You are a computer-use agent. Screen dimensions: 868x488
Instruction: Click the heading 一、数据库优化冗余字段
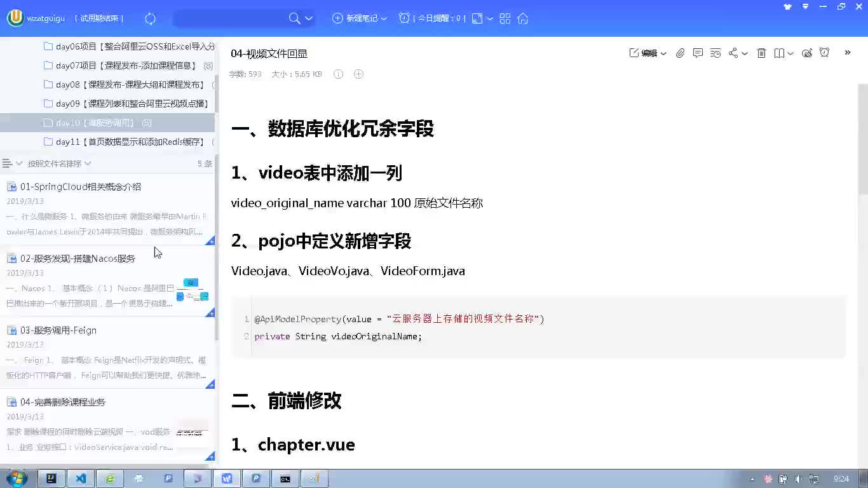point(332,129)
